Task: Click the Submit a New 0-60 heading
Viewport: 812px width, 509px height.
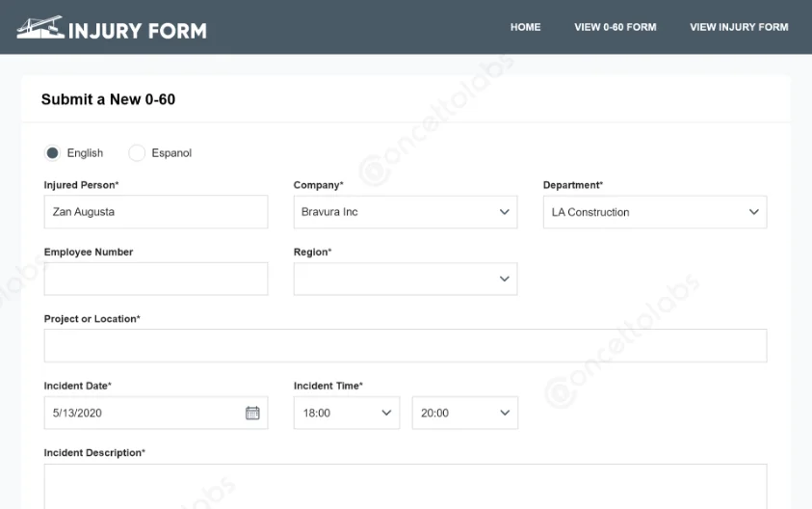Action: [108, 99]
